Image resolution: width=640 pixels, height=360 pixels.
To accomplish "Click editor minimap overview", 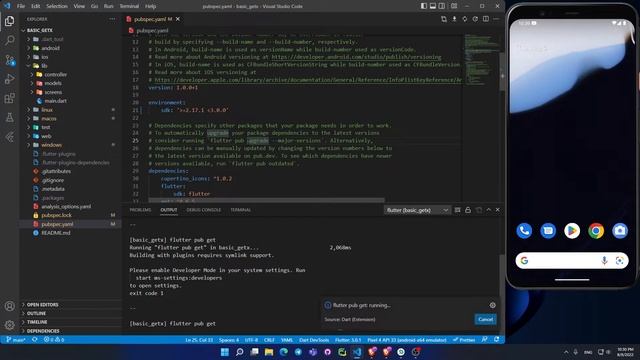I will coord(481,61).
